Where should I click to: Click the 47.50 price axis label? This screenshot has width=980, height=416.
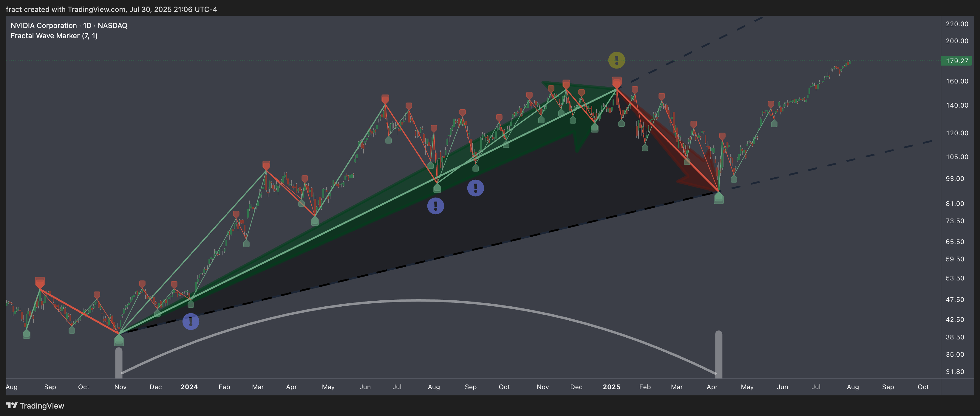coord(955,300)
